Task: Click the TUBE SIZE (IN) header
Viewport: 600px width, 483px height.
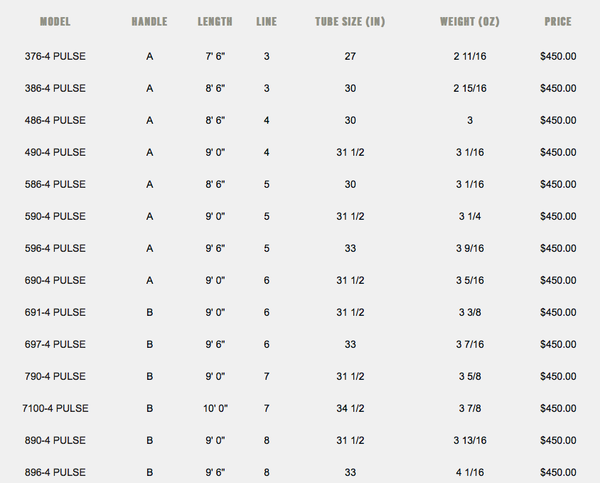Action: (351, 21)
